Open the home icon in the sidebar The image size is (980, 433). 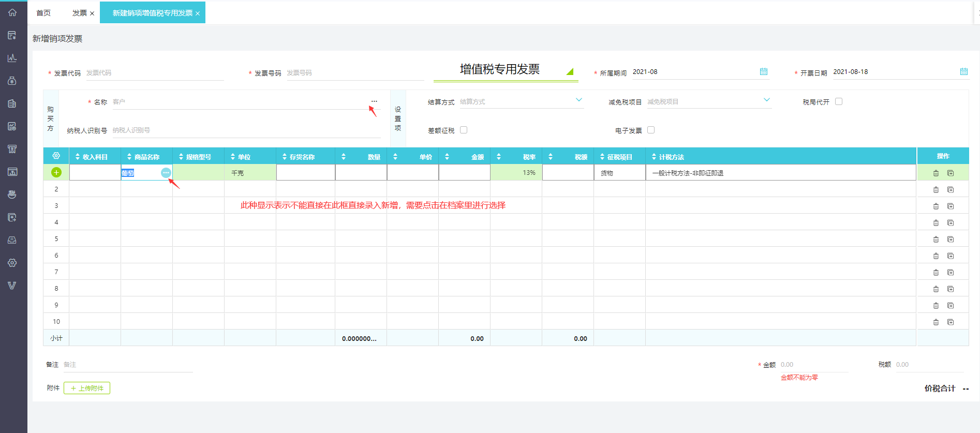(12, 12)
